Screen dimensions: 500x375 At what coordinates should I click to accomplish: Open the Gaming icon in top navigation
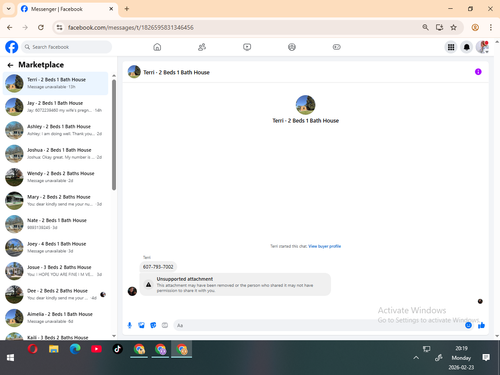[x=337, y=47]
